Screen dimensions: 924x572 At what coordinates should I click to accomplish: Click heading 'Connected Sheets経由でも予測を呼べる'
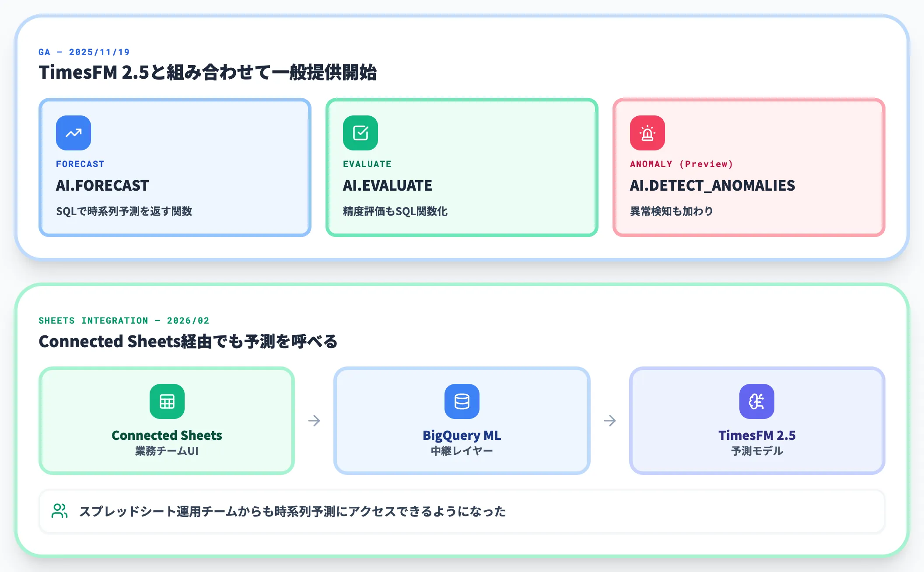(x=188, y=341)
